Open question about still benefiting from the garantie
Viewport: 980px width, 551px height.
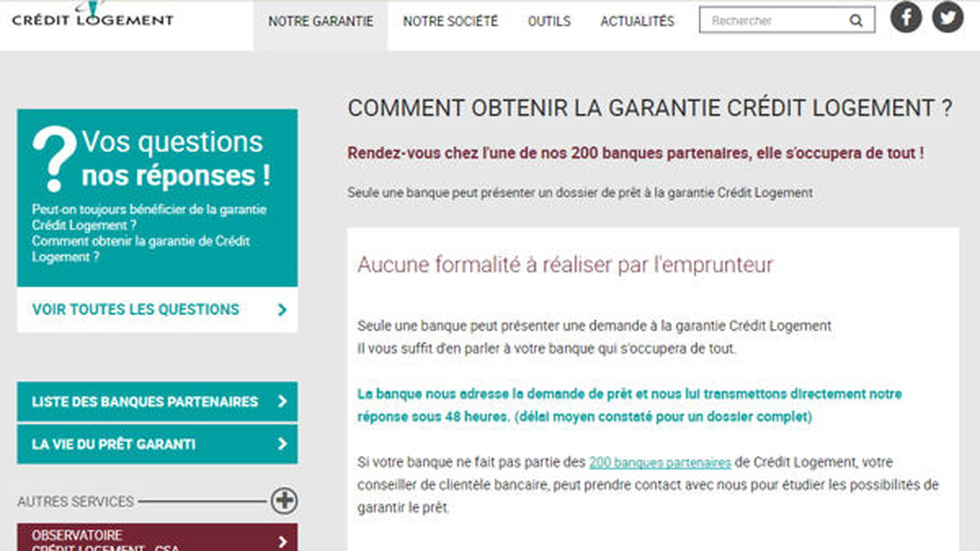point(149,217)
